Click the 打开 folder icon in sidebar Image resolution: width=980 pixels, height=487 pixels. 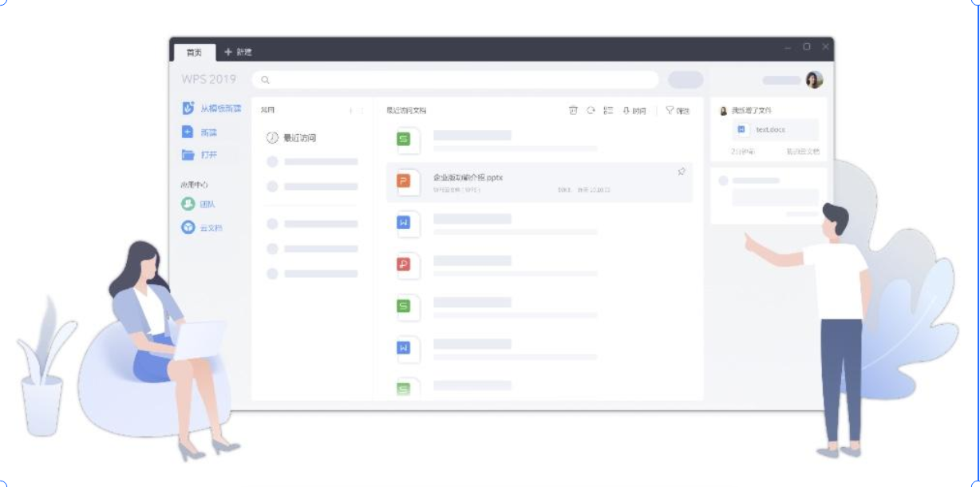point(188,155)
